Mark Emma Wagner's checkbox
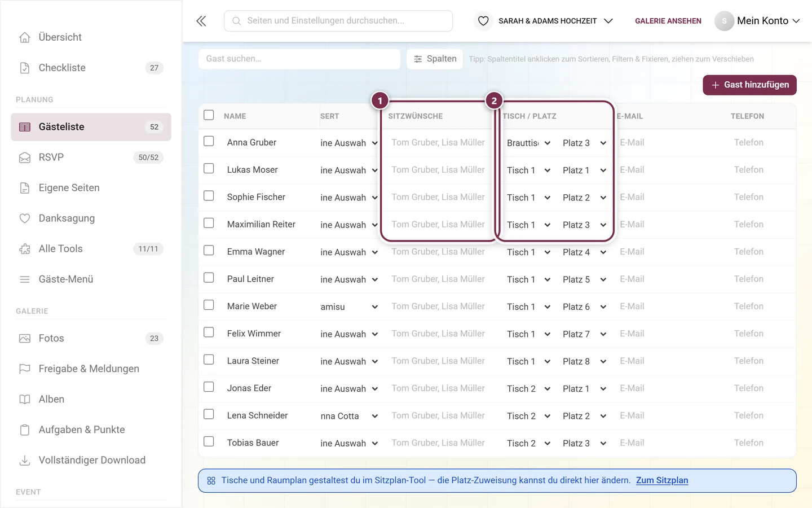 point(209,250)
